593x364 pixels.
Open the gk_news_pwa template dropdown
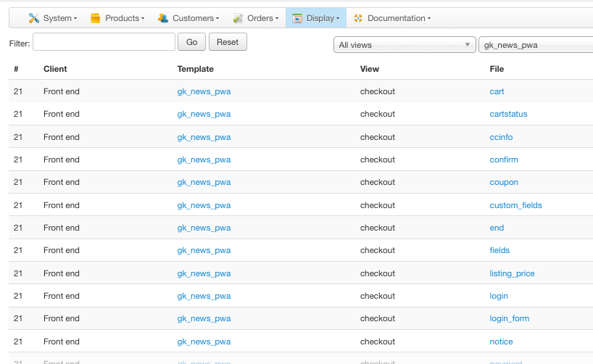coord(536,45)
